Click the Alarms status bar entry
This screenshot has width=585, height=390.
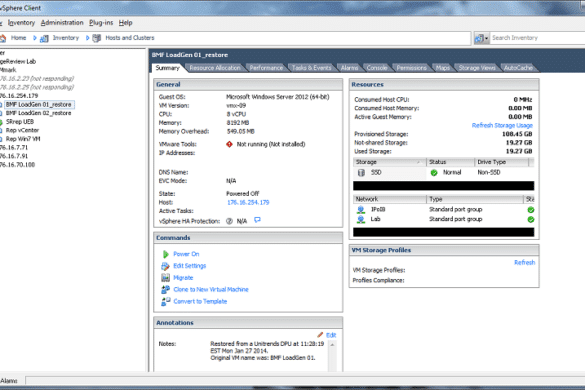click(9, 381)
